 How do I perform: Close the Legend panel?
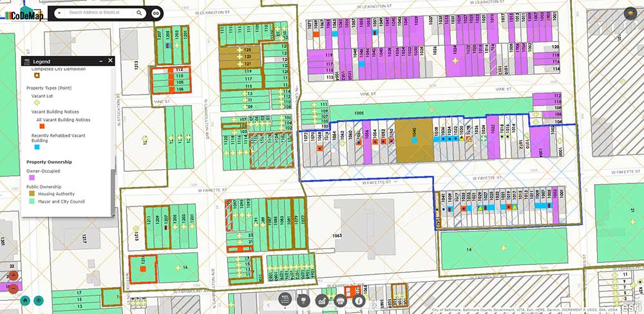pyautogui.click(x=110, y=60)
